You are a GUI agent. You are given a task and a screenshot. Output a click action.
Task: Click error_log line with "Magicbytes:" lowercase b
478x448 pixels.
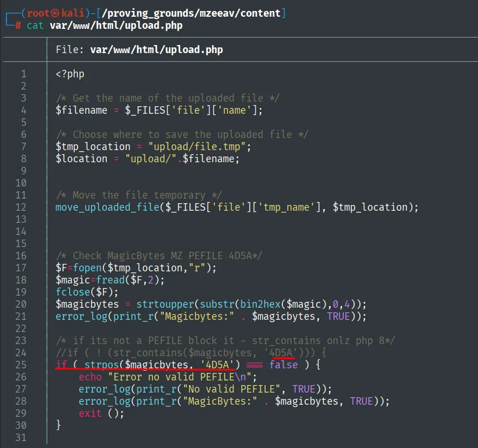(211, 316)
